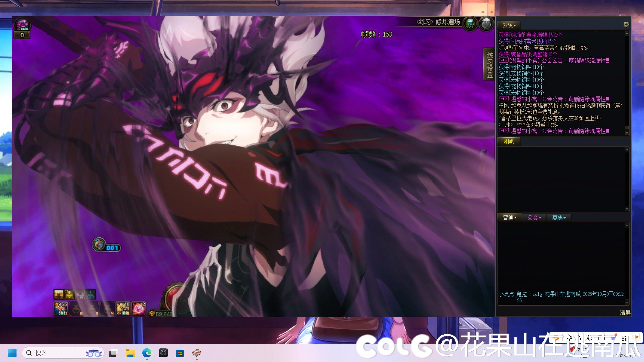Viewport: 644px width, 362px height.
Task: Click the quick slot item with count 10
Action: (x=123, y=308)
